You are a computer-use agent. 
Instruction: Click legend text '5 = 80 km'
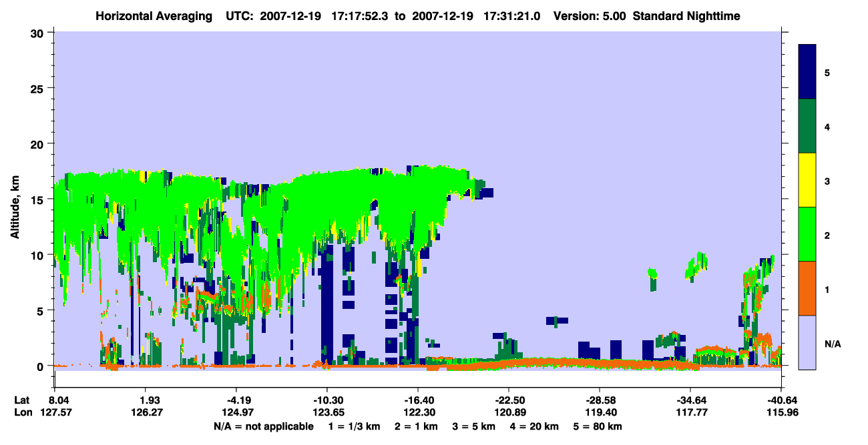click(x=598, y=426)
